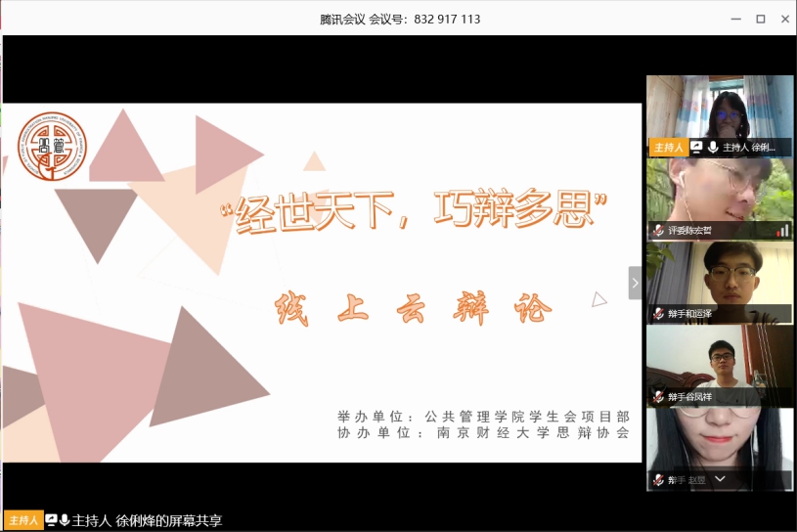
Task: Click muted mic icon beside 辩手和运泽
Action: pyautogui.click(x=659, y=314)
